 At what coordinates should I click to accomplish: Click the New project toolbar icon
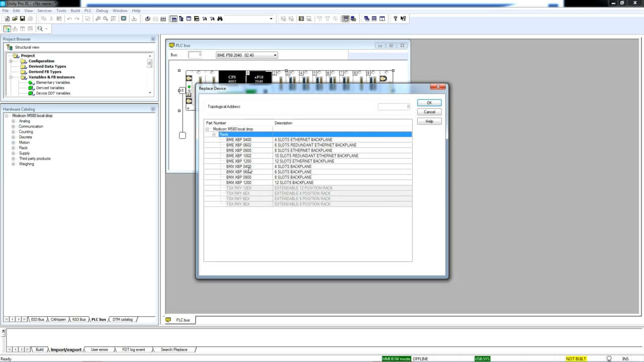(7, 19)
